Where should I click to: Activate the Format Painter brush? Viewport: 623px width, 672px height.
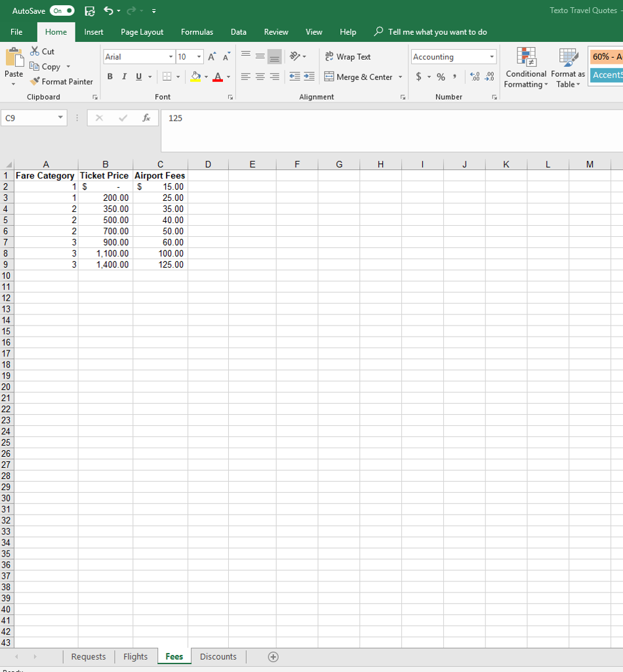35,81
